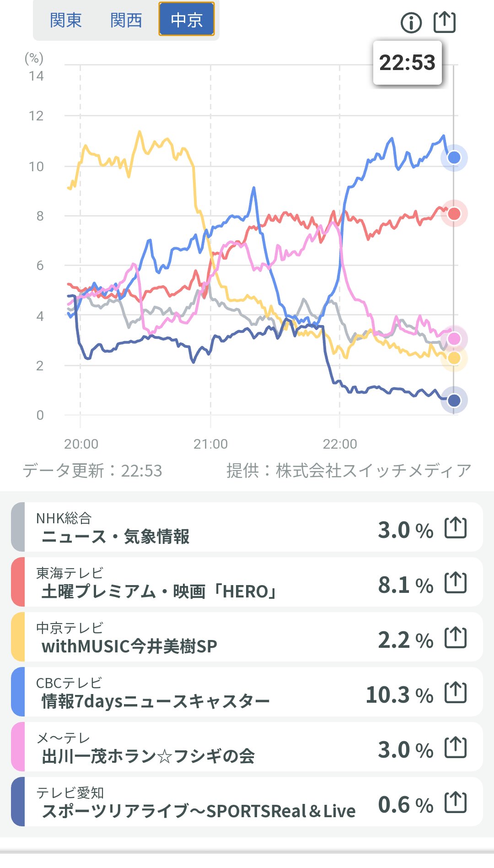Share the NHK総合 row rating
The width and height of the screenshot is (494, 868).
[x=456, y=528]
